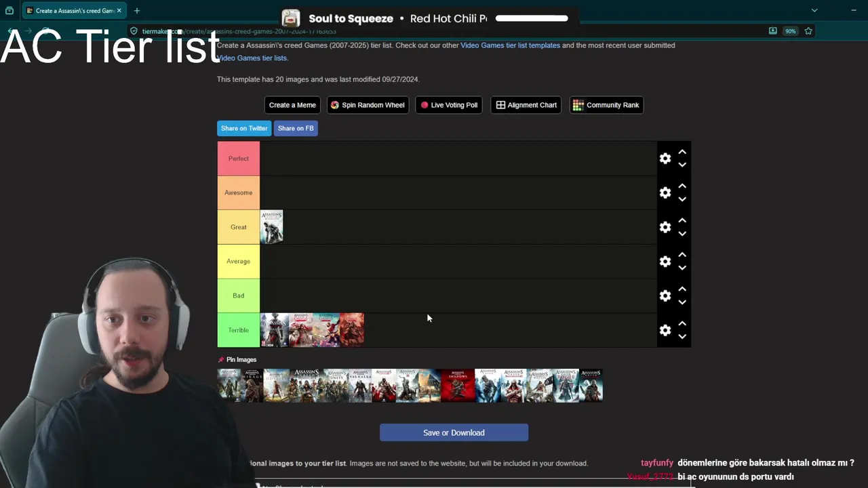This screenshot has height=488, width=868.
Task: View the Community Rank
Action: coord(606,105)
